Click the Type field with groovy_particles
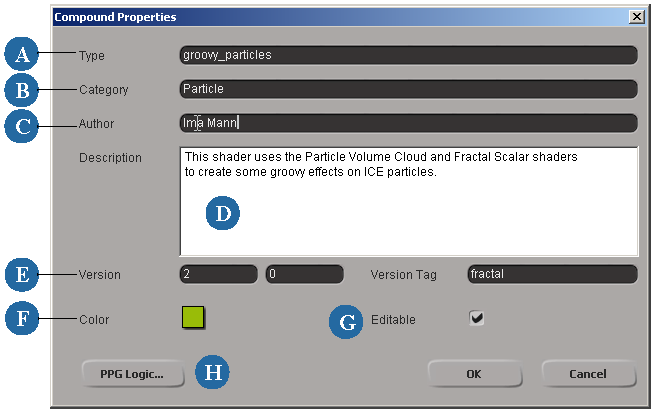The height and width of the screenshot is (413, 655). [409, 55]
